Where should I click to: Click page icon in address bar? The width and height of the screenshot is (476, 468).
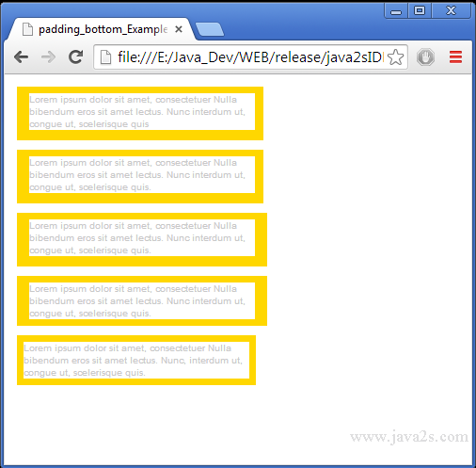pyautogui.click(x=105, y=57)
